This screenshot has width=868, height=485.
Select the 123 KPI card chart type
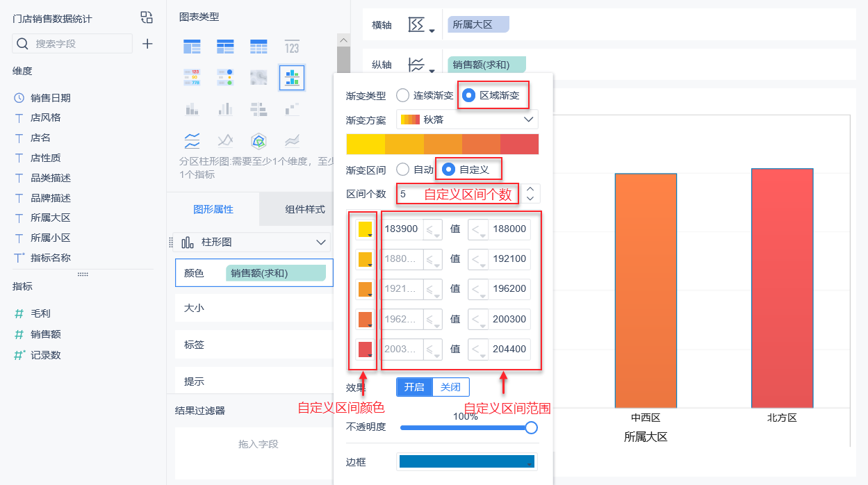pyautogui.click(x=292, y=47)
